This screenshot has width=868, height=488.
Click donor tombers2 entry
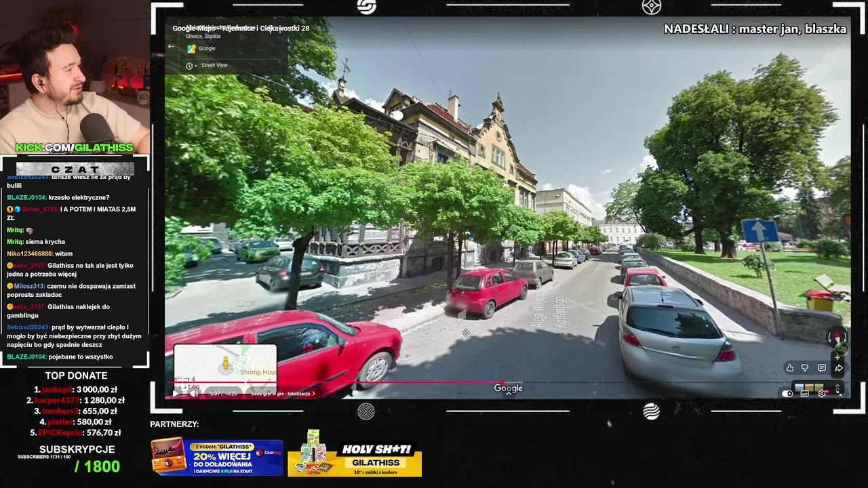(76, 411)
